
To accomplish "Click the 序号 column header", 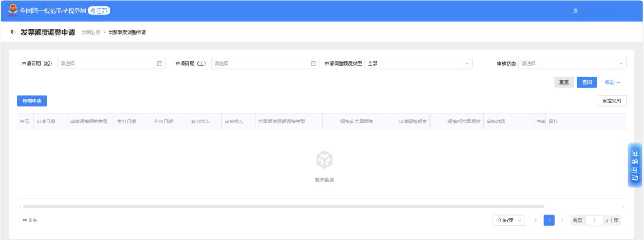I will [x=24, y=121].
